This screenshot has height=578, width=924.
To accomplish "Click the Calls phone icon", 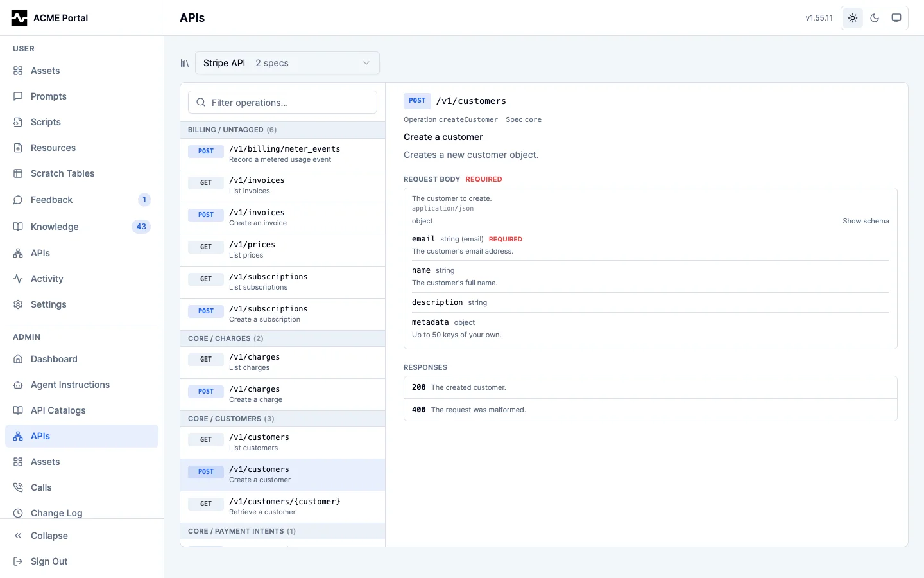I will point(18,487).
